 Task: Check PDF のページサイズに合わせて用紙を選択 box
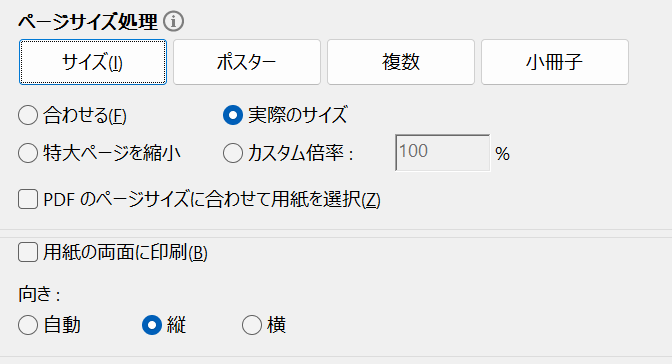click(x=28, y=199)
